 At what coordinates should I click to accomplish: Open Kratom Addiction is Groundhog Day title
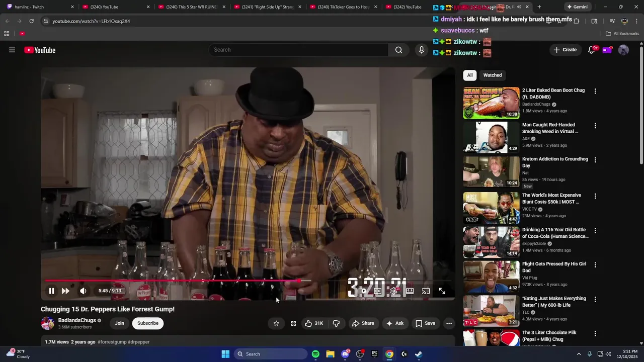point(555,162)
